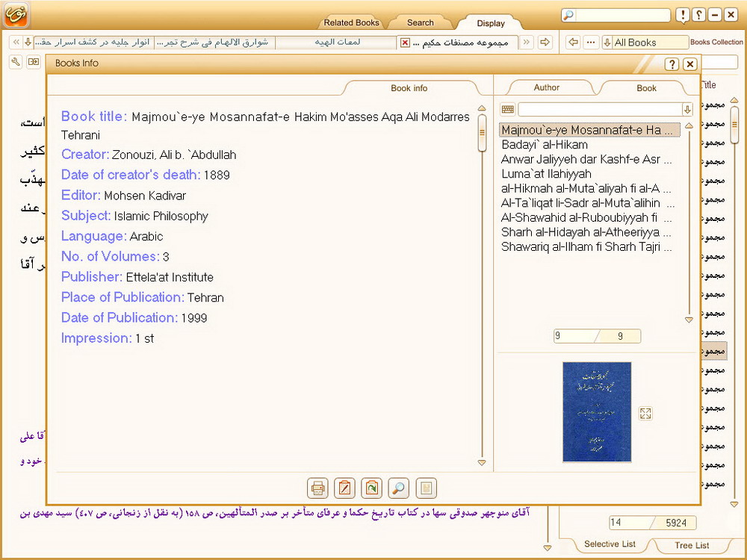Image resolution: width=747 pixels, height=560 pixels.
Task: Switch to the Search tab
Action: tap(420, 22)
